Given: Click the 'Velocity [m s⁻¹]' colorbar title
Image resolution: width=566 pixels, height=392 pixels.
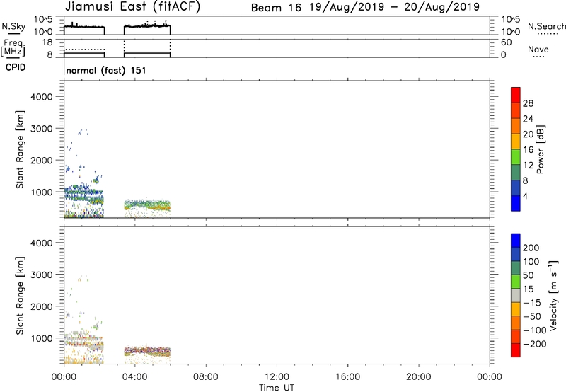Looking at the screenshot, I should coord(553,296).
